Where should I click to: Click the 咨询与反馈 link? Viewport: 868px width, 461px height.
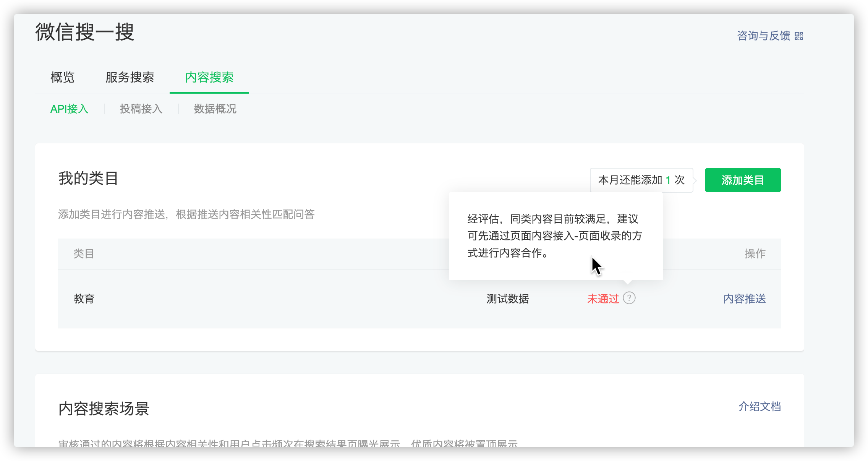tap(763, 36)
